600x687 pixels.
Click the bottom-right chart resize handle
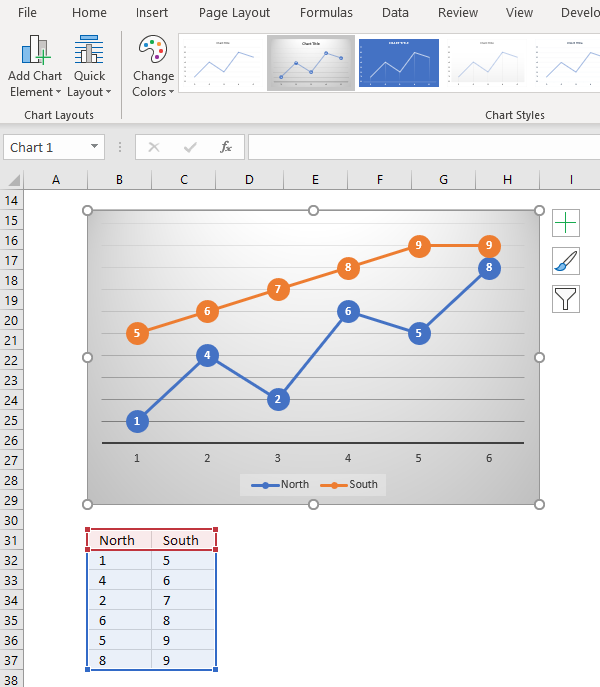540,504
